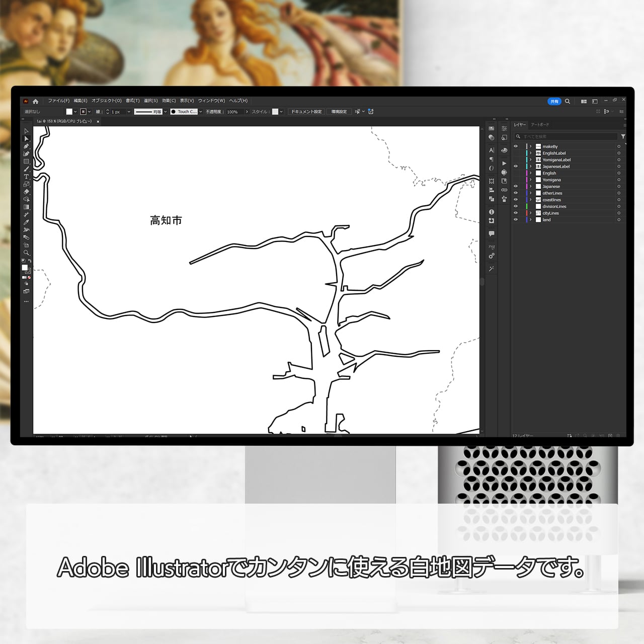
Task: Click the layer filter funnel icon
Action: point(623,136)
